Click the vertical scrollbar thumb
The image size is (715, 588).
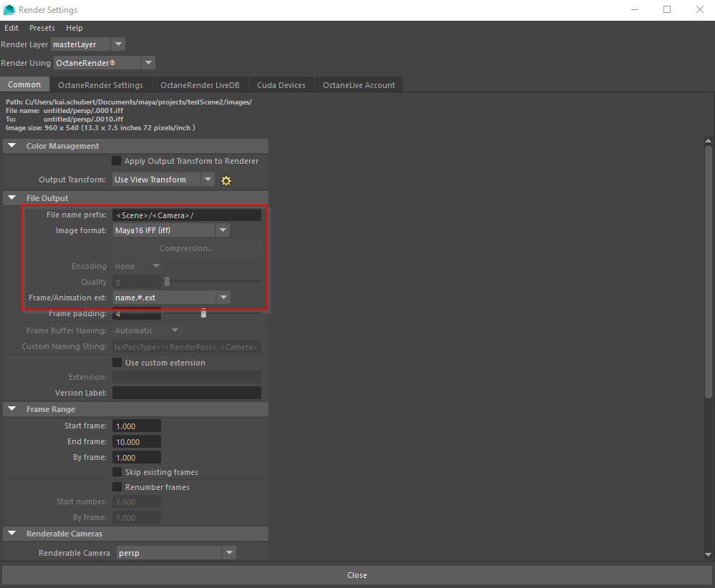(x=708, y=272)
